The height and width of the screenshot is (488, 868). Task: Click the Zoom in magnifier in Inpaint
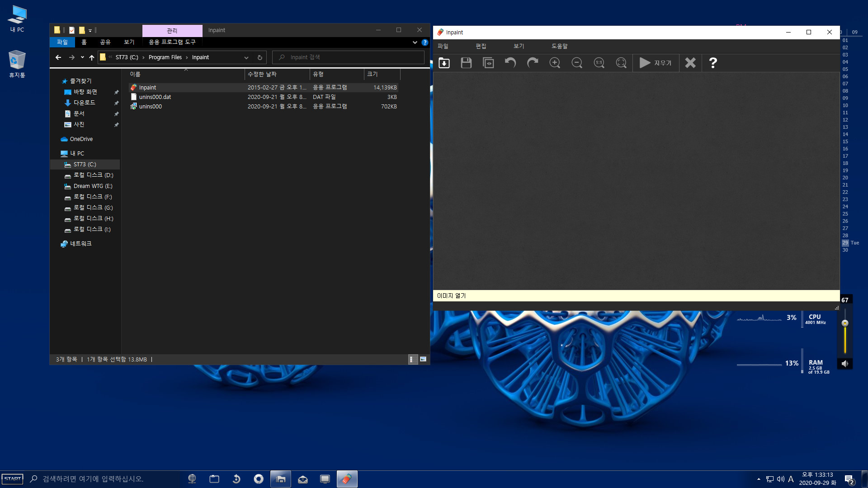click(x=555, y=63)
